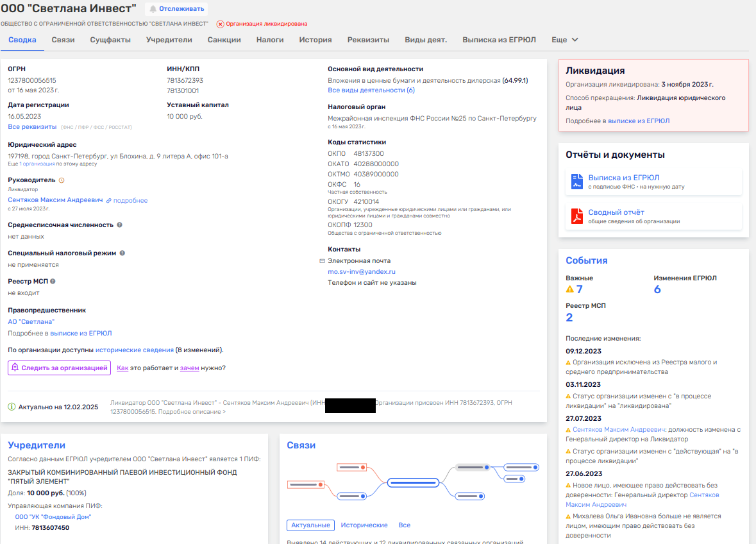The height and width of the screenshot is (544, 756).
Task: Open the АО "Светлана" predecessor link
Action: (31, 321)
